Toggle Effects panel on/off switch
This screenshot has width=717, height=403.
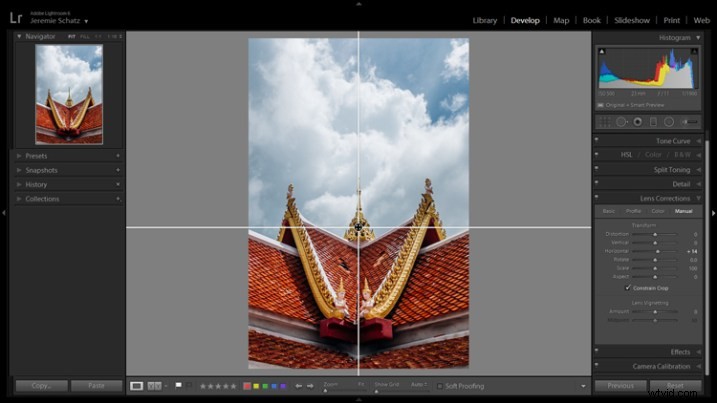[x=596, y=351]
